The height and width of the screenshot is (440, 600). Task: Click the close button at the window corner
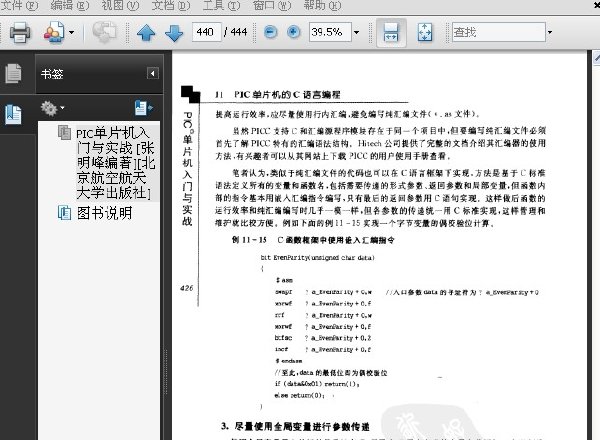[x=595, y=5]
